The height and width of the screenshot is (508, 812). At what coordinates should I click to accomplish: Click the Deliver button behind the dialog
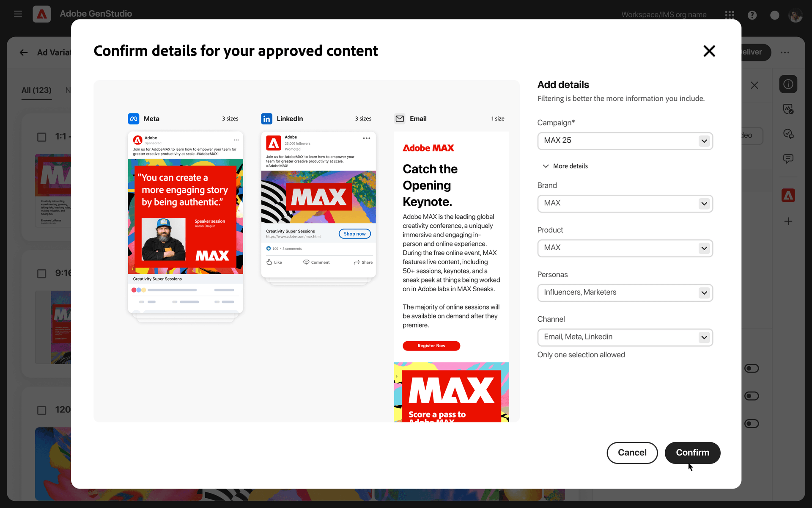click(755, 52)
